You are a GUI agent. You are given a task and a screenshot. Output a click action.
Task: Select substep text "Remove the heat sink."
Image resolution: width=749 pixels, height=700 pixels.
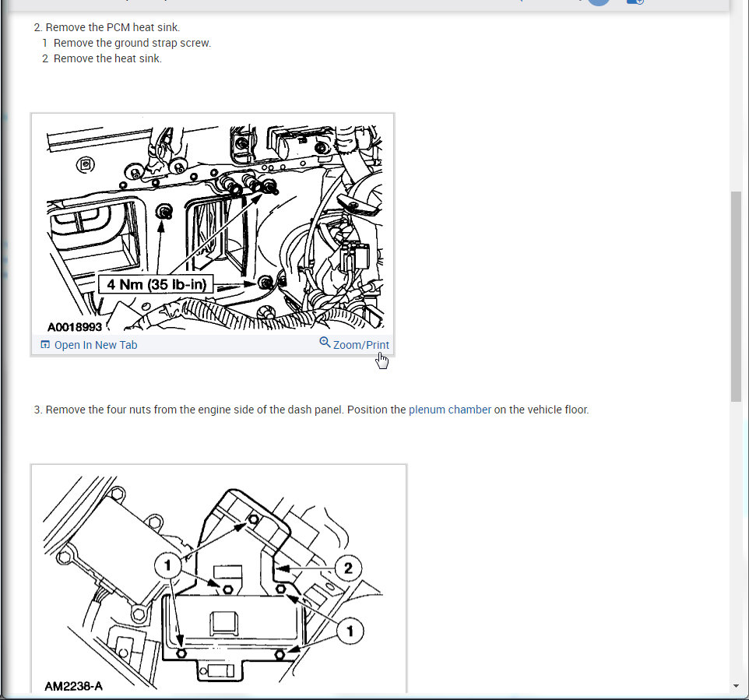[x=107, y=58]
